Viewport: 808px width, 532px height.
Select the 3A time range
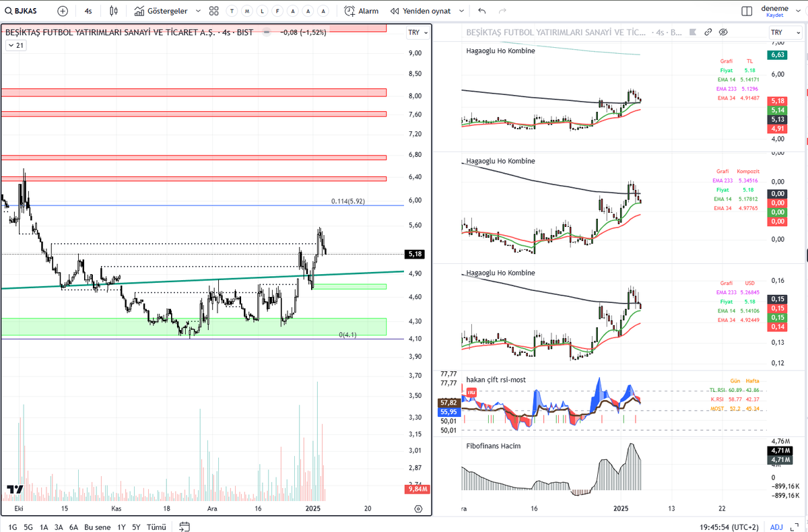59,527
